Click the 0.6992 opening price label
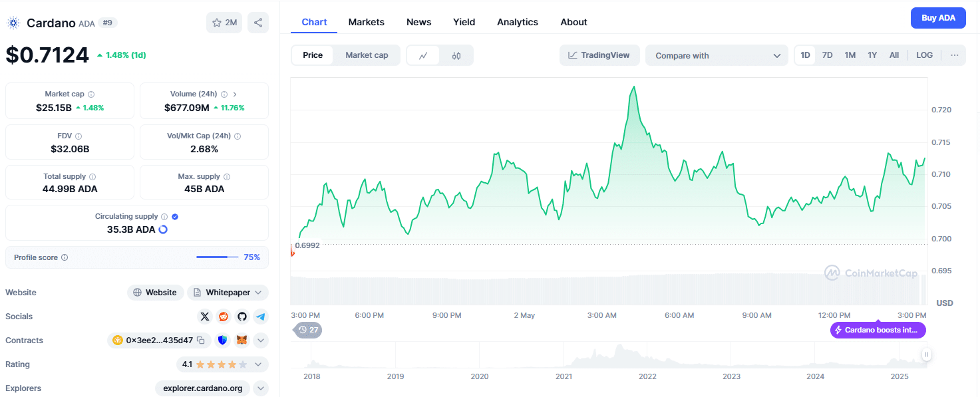 click(x=307, y=245)
